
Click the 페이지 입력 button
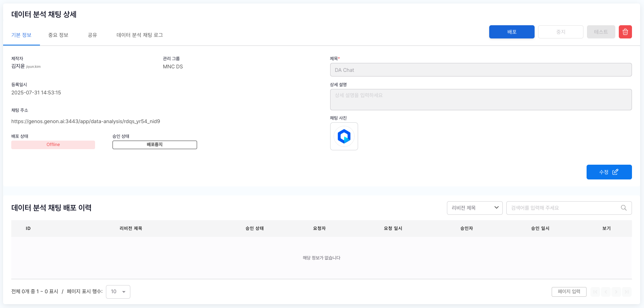click(569, 292)
